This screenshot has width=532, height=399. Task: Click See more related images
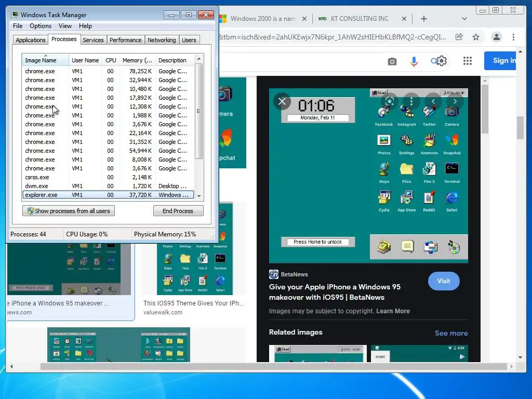[451, 333]
